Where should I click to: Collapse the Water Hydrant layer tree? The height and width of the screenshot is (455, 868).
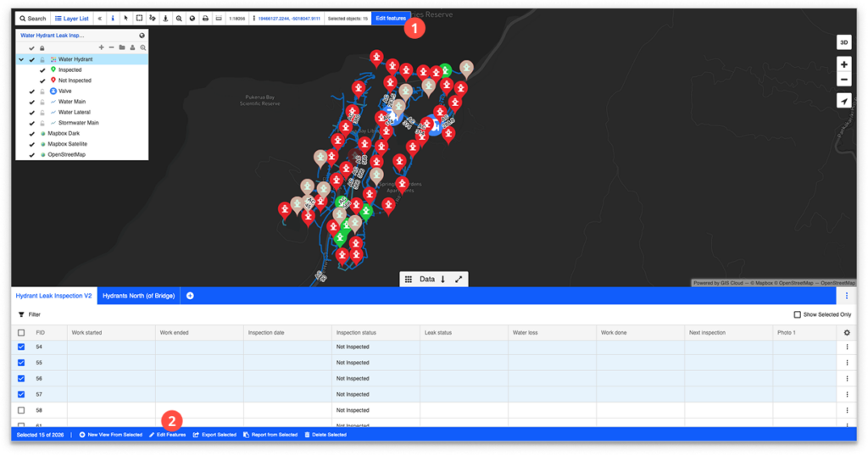pyautogui.click(x=21, y=59)
